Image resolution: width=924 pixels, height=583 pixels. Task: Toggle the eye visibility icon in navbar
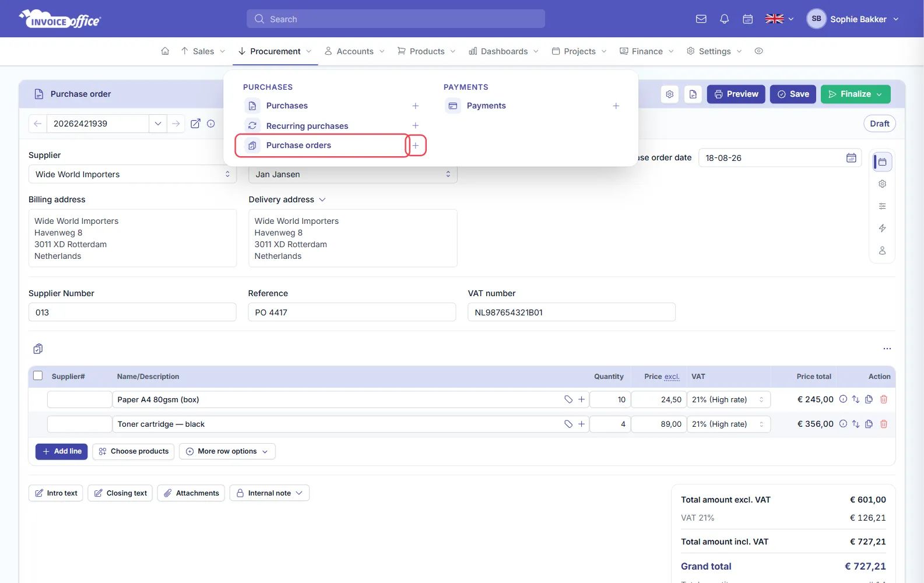(x=758, y=51)
